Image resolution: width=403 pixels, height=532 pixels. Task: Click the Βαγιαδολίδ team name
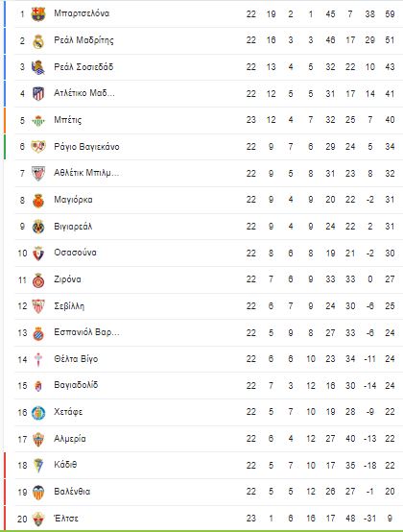click(x=76, y=385)
